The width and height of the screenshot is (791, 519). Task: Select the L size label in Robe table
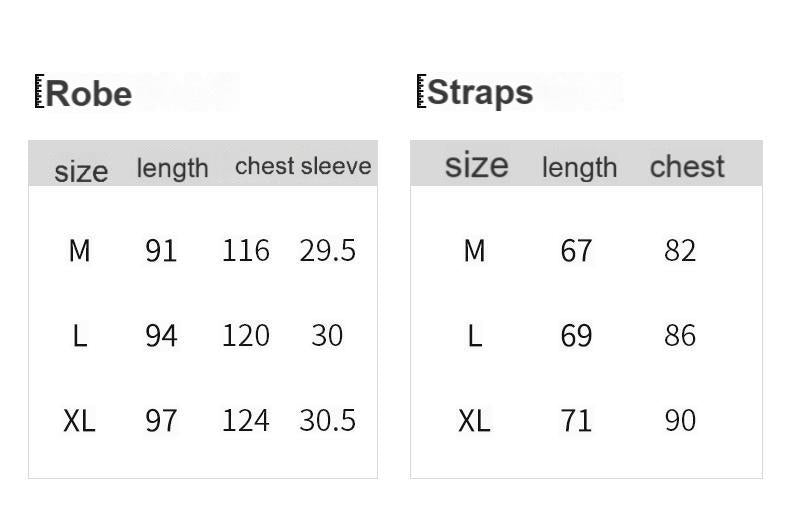click(x=80, y=336)
